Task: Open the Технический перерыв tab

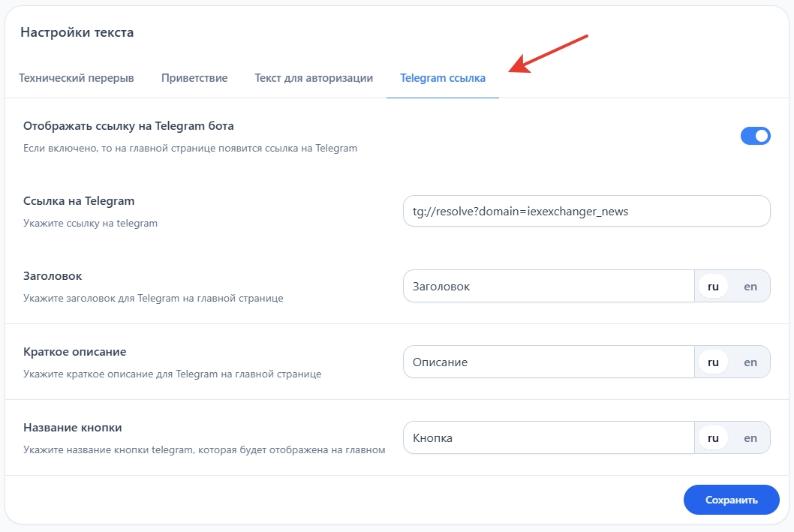Action: tap(76, 78)
